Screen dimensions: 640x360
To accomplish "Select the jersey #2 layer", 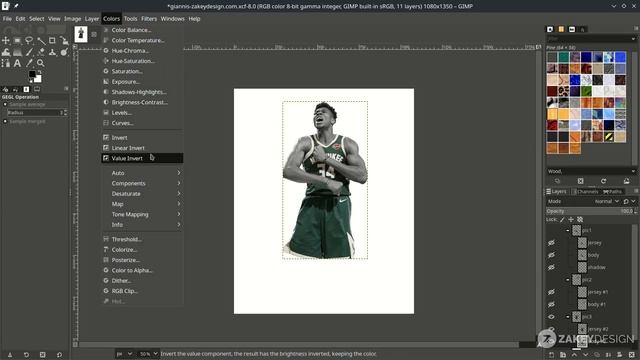I will pyautogui.click(x=598, y=329).
